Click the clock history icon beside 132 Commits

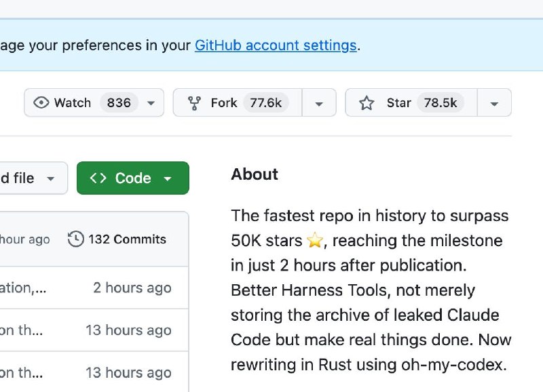[76, 239]
